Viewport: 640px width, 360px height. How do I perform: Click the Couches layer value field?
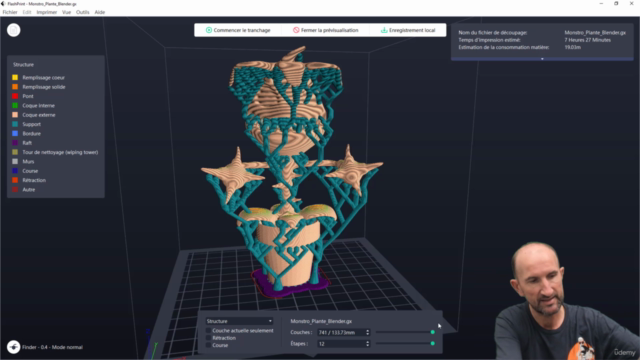pos(341,333)
